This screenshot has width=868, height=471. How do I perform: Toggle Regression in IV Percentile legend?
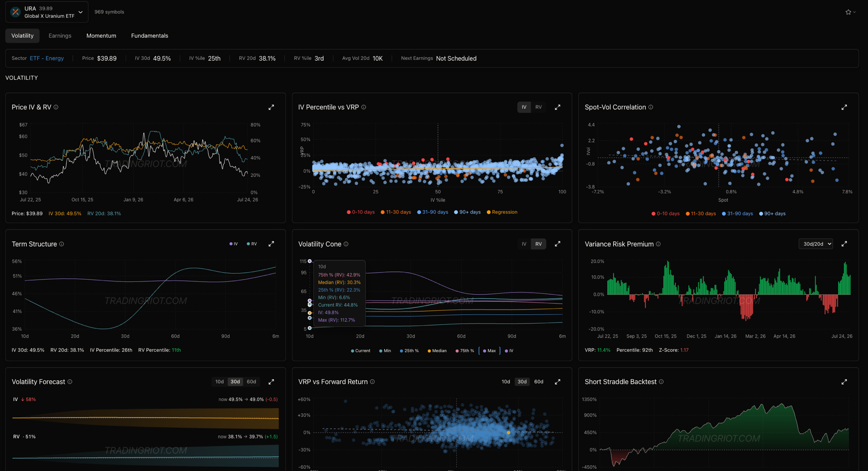tap(502, 212)
